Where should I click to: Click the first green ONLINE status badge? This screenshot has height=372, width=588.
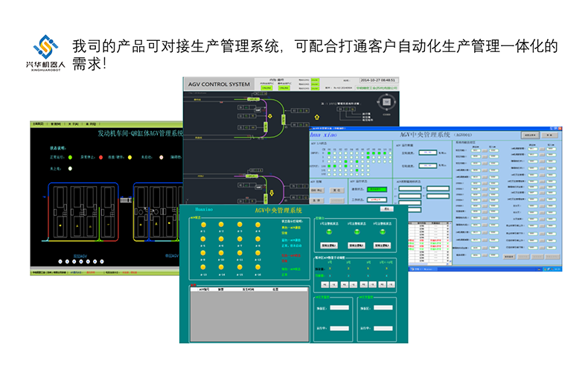tap(263, 89)
